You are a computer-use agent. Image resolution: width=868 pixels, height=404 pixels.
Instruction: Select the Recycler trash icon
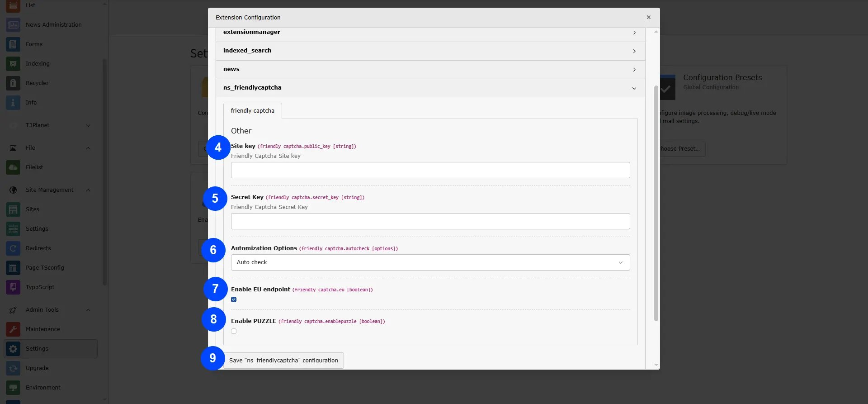13,83
